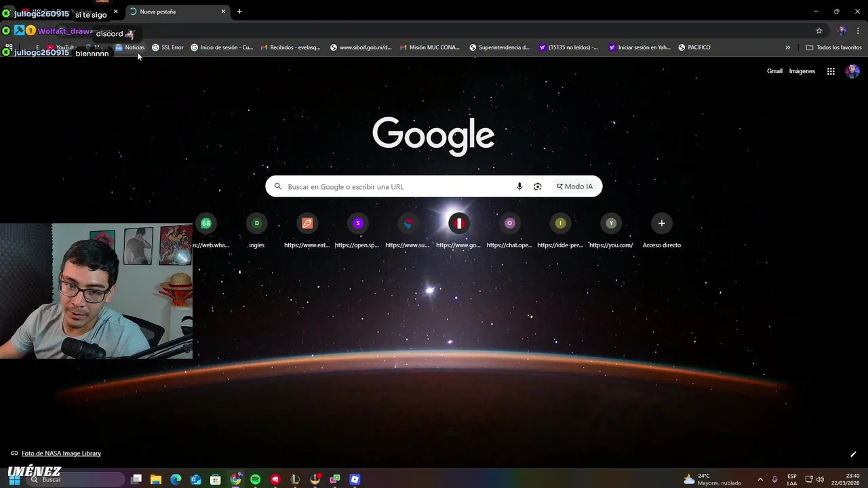Open the weather widget showing 24°C
Screen dimensions: 868x488
712,479
